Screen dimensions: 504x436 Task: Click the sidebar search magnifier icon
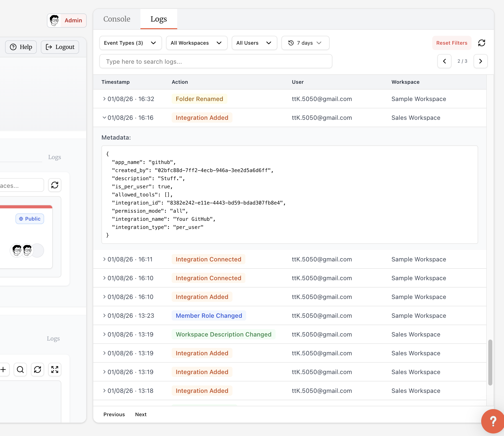[20, 370]
